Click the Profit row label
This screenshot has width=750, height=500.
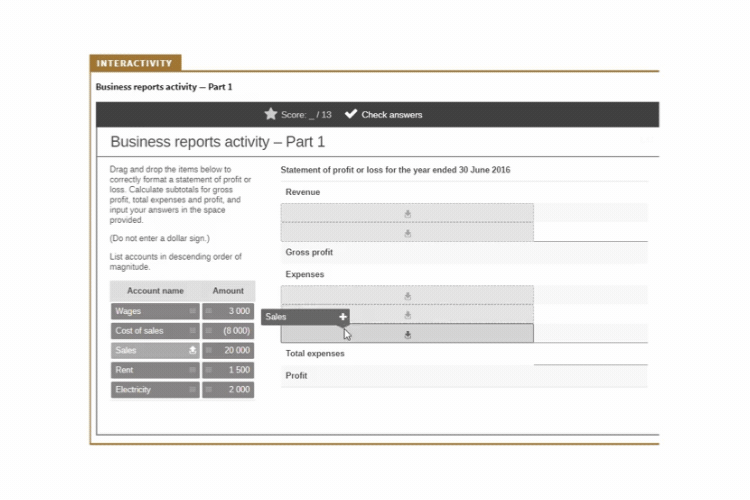click(296, 376)
